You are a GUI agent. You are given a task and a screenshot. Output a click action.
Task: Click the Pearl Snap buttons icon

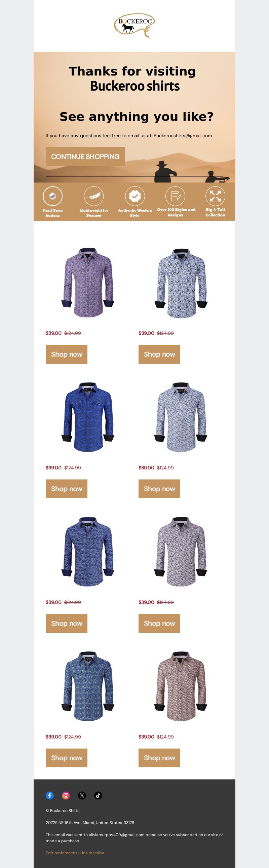click(x=53, y=196)
